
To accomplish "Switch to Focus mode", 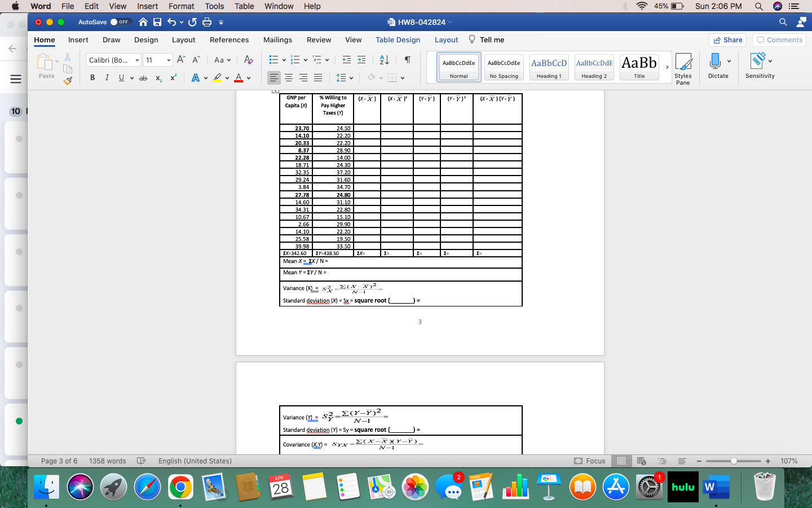I will (x=590, y=461).
